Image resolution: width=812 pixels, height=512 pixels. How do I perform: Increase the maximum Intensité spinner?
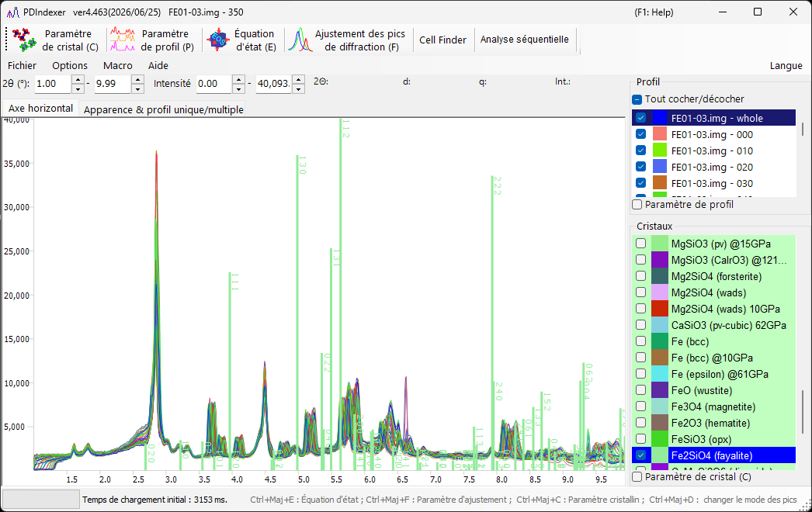click(298, 79)
